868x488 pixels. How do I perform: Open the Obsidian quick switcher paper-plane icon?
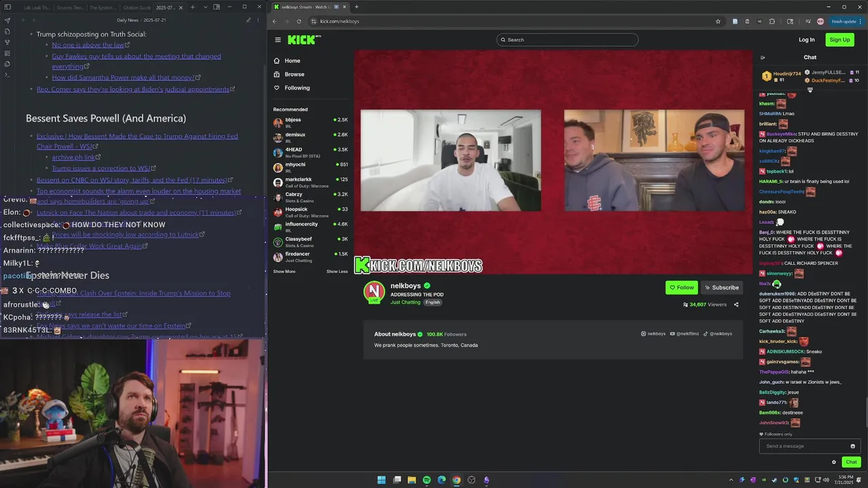(7, 20)
